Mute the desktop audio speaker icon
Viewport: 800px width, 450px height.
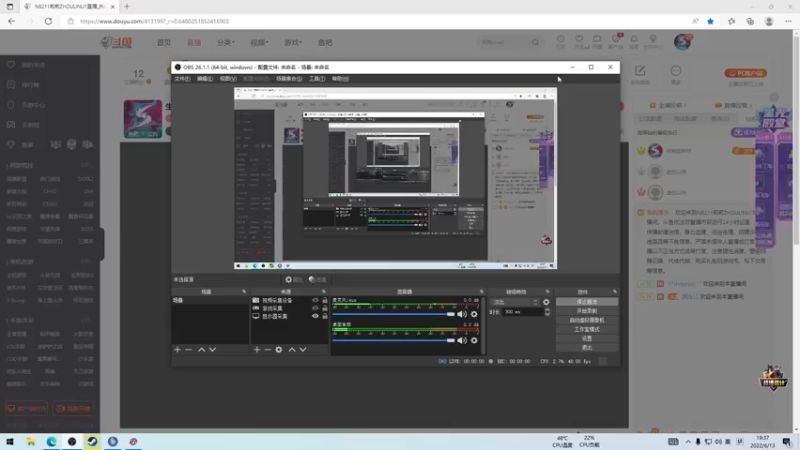click(x=462, y=340)
